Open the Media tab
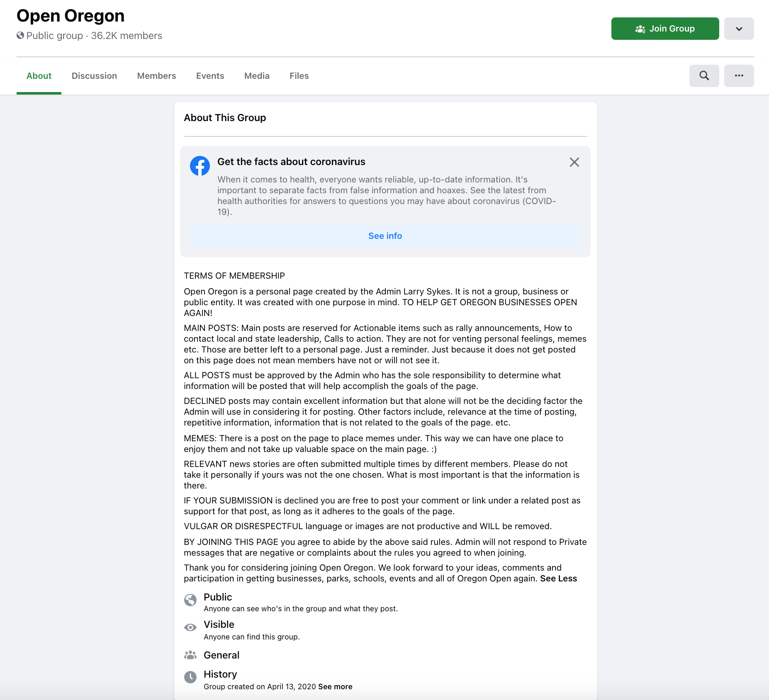 [256, 75]
